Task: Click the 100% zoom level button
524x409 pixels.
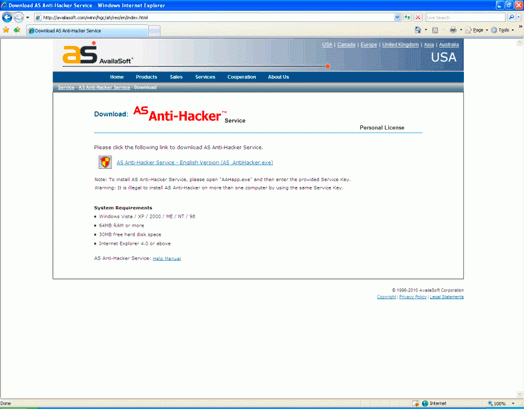Action: 497,403
